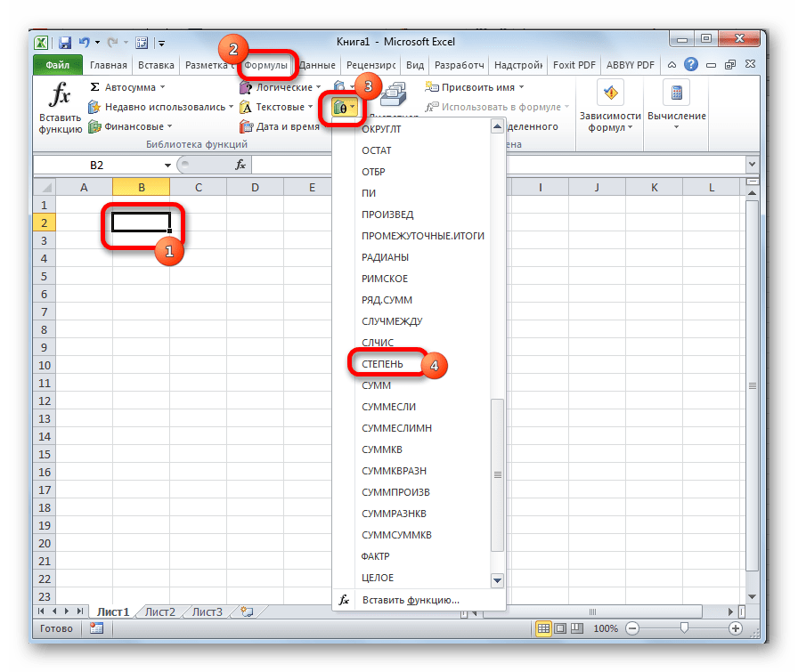Click the save icon in quick access toolbar

pyautogui.click(x=65, y=42)
